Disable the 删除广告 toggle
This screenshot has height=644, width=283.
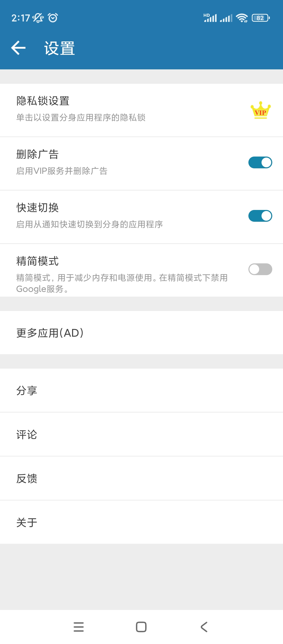point(260,163)
